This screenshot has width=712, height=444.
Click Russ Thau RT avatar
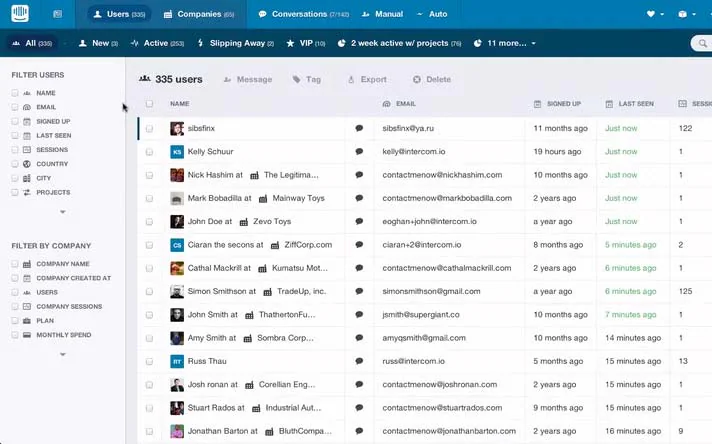coord(177,361)
